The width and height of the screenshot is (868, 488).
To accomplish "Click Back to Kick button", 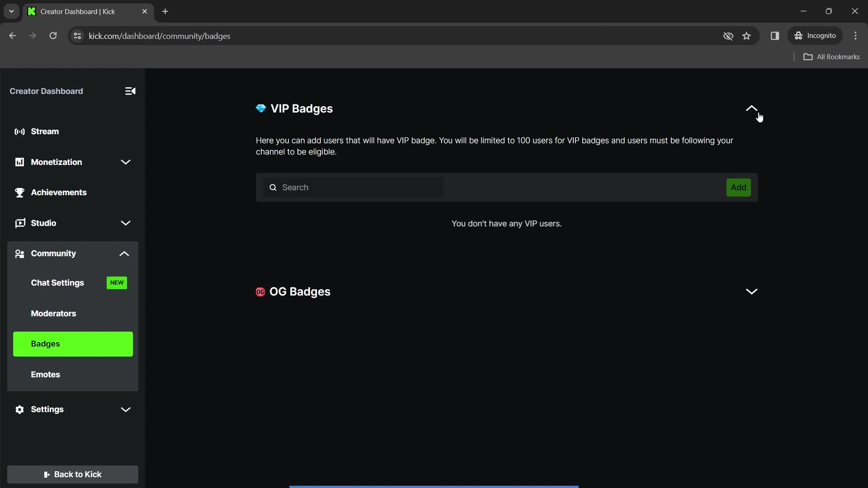I will point(72,474).
